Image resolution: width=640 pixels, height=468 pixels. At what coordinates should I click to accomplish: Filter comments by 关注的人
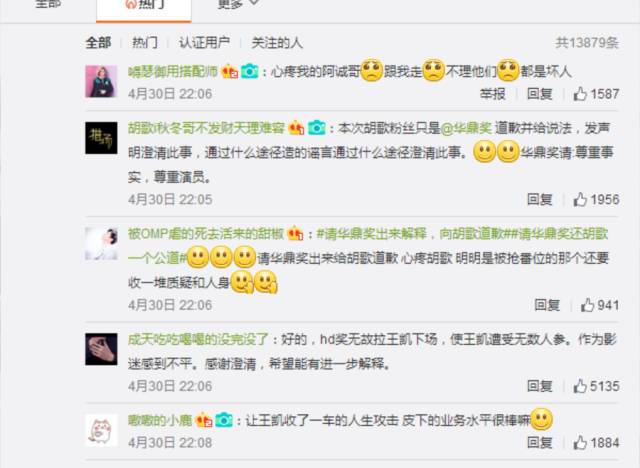click(x=277, y=42)
